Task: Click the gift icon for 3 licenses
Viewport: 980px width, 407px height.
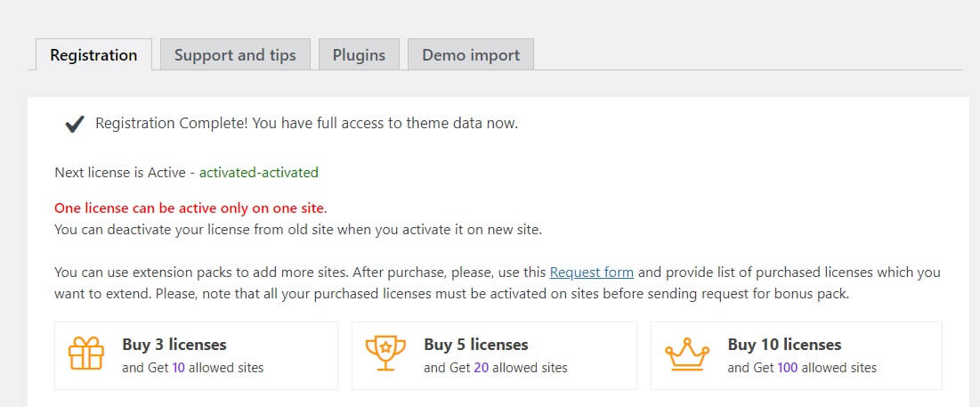Action: click(x=86, y=354)
